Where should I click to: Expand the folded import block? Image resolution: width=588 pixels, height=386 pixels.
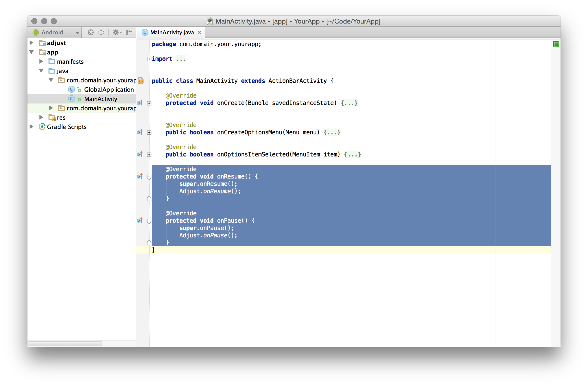(149, 59)
